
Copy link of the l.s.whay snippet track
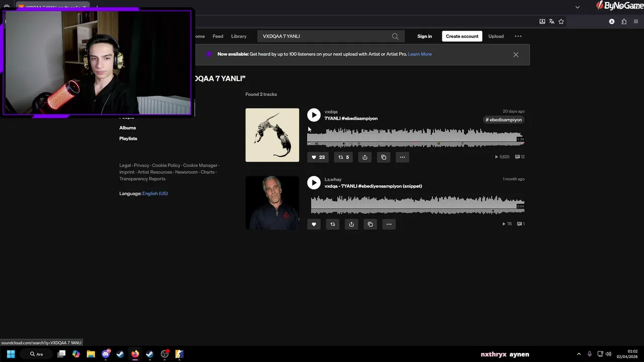(x=370, y=224)
